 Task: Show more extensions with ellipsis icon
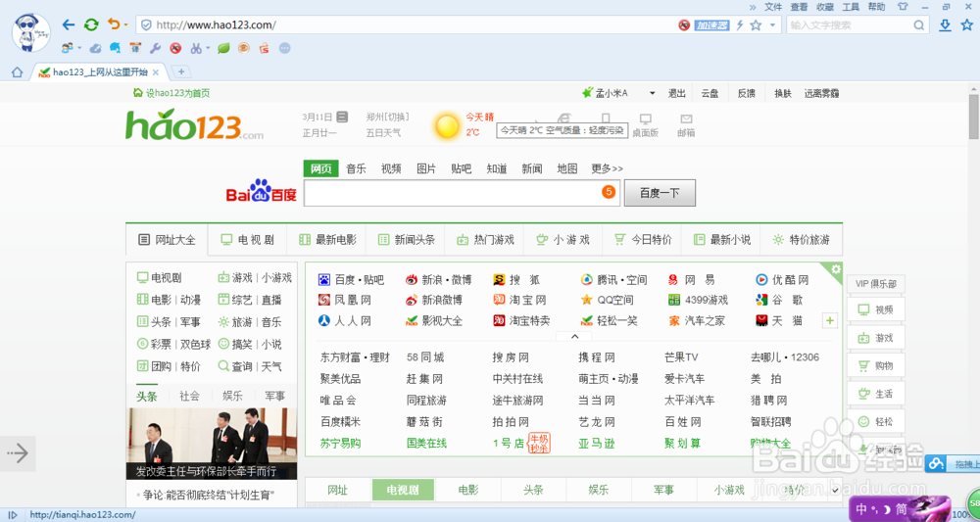coord(284,47)
